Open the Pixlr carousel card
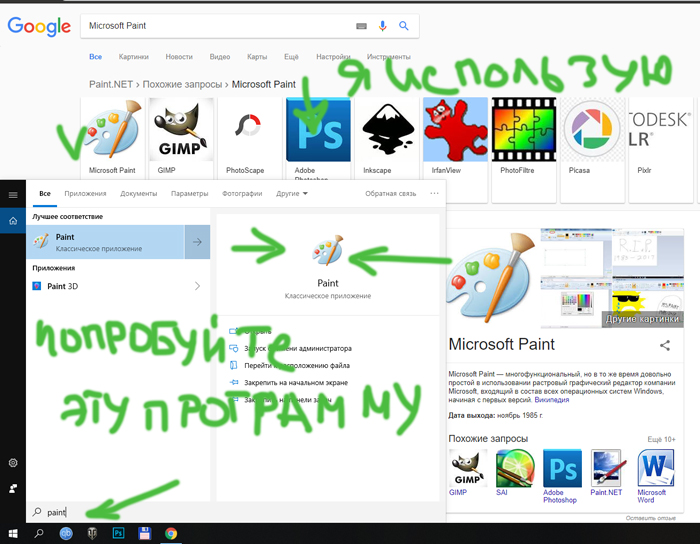Viewport: 700px width, 544px height. point(661,150)
